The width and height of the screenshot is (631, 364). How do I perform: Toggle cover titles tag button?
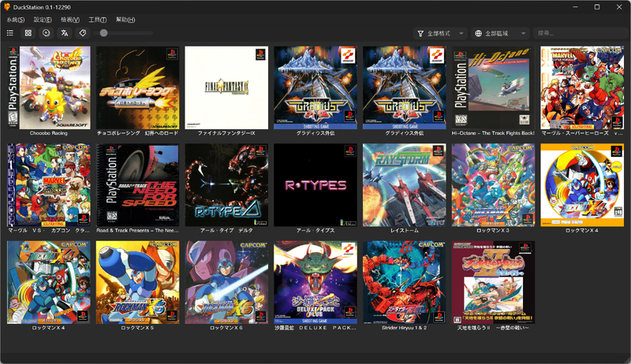pyautogui.click(x=83, y=33)
